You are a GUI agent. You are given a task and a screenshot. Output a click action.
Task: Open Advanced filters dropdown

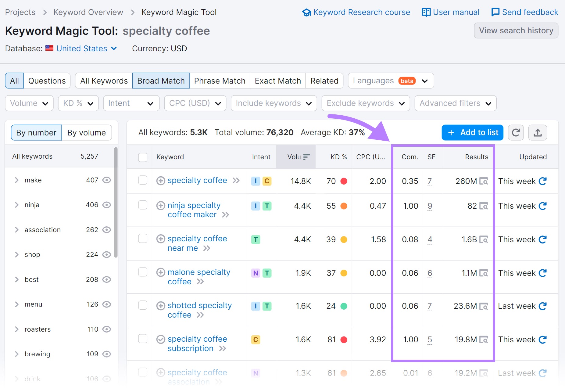pos(456,103)
